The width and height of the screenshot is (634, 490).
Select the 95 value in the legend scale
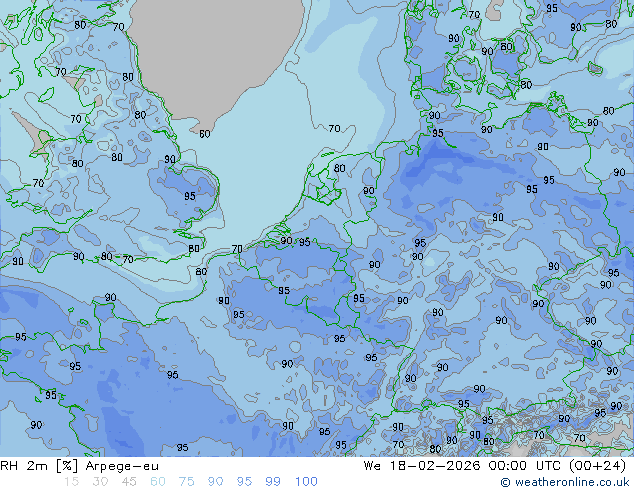(x=244, y=482)
